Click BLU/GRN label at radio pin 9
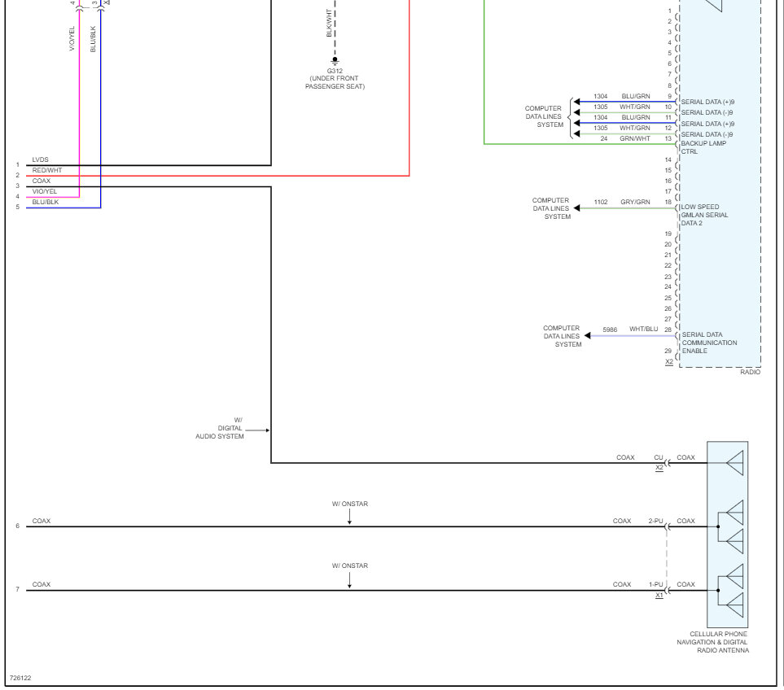Viewport: 784px width, 690px height. pos(636,96)
